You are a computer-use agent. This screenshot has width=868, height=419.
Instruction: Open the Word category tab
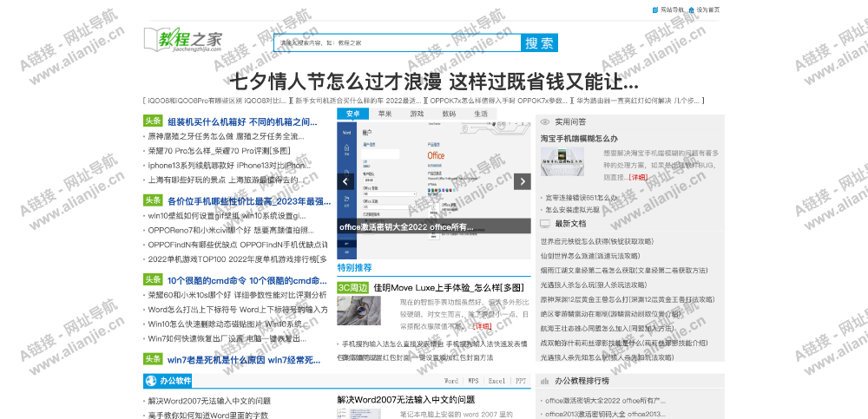coord(451,382)
